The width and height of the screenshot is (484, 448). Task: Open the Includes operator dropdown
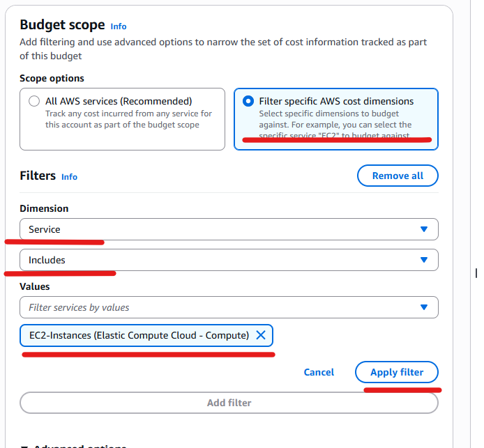229,260
